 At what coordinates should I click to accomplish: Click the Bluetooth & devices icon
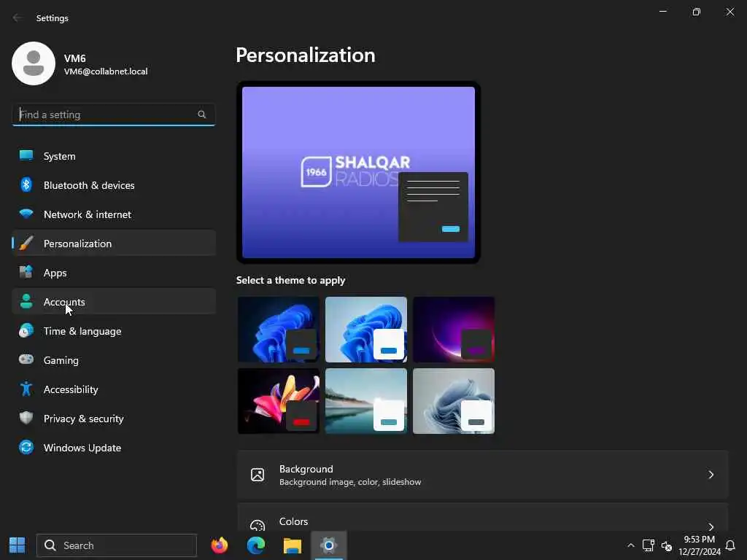(26, 184)
